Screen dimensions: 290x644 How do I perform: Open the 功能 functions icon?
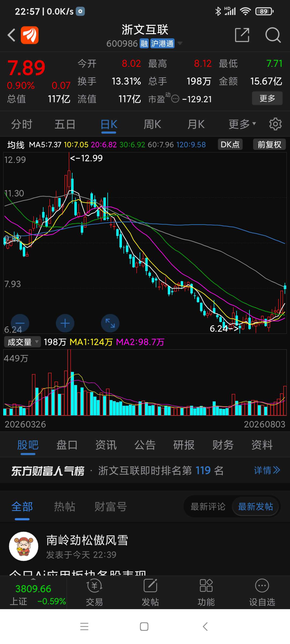(206, 592)
